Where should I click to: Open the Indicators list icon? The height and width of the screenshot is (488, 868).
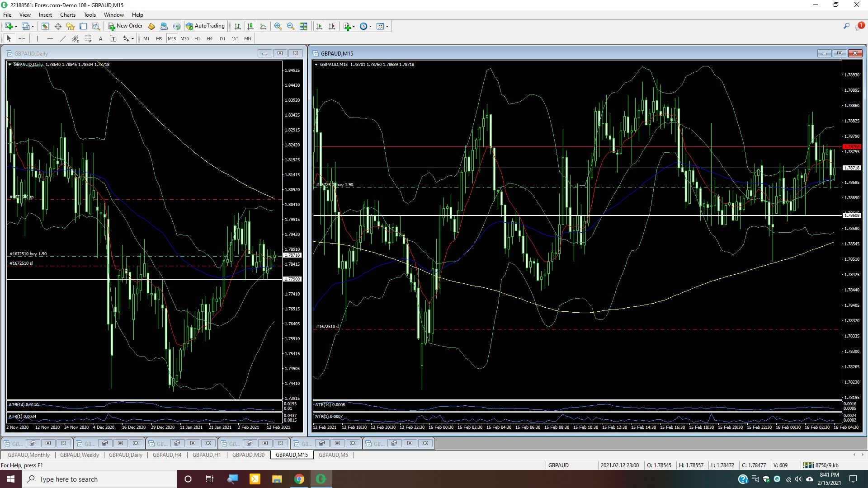[x=347, y=26]
